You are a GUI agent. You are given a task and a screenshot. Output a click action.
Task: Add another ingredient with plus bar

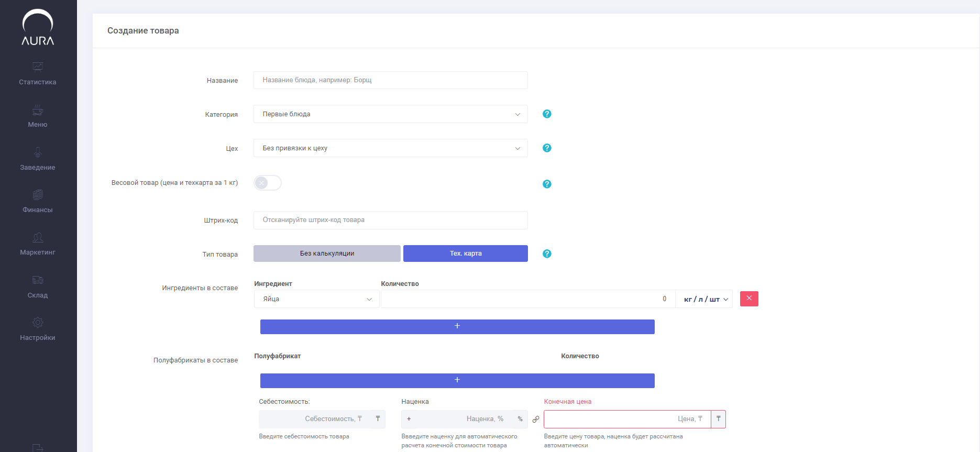(x=457, y=326)
